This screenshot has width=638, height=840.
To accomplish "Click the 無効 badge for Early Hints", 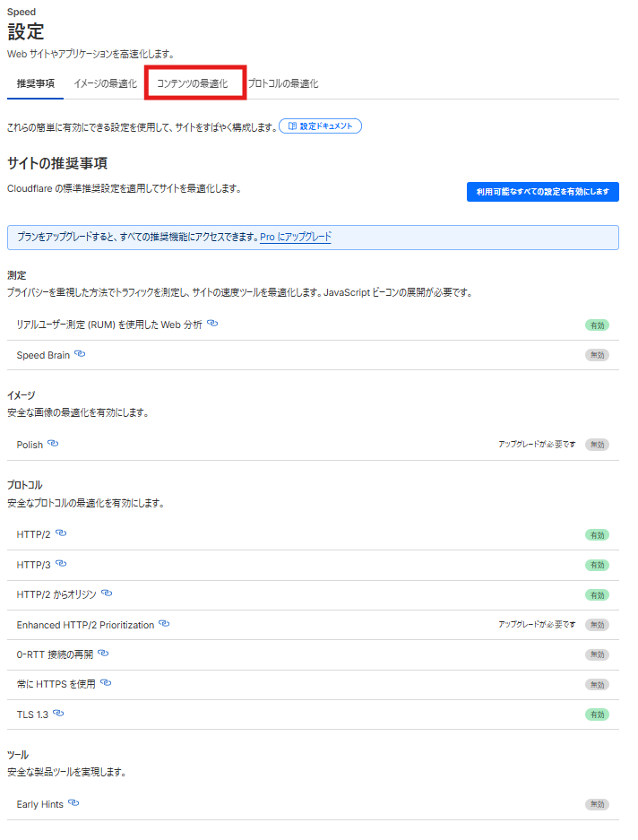I will pos(597,804).
